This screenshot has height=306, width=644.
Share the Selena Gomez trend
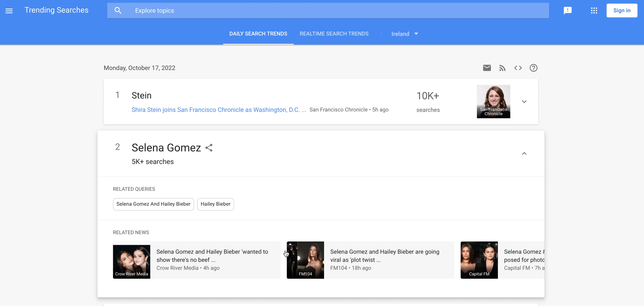pos(209,148)
